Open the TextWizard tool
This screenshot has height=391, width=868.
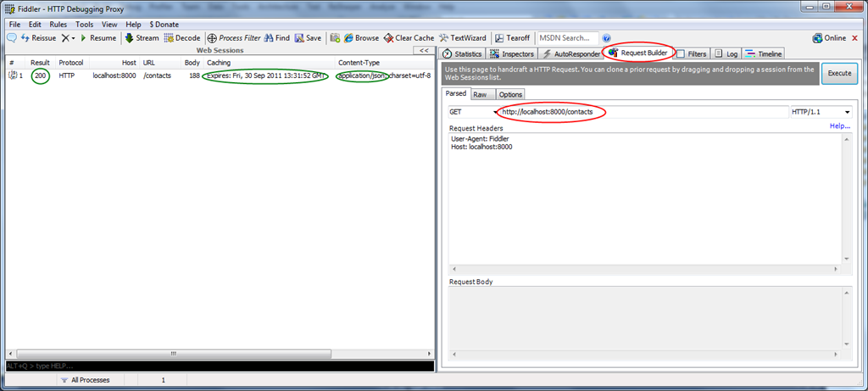[463, 38]
